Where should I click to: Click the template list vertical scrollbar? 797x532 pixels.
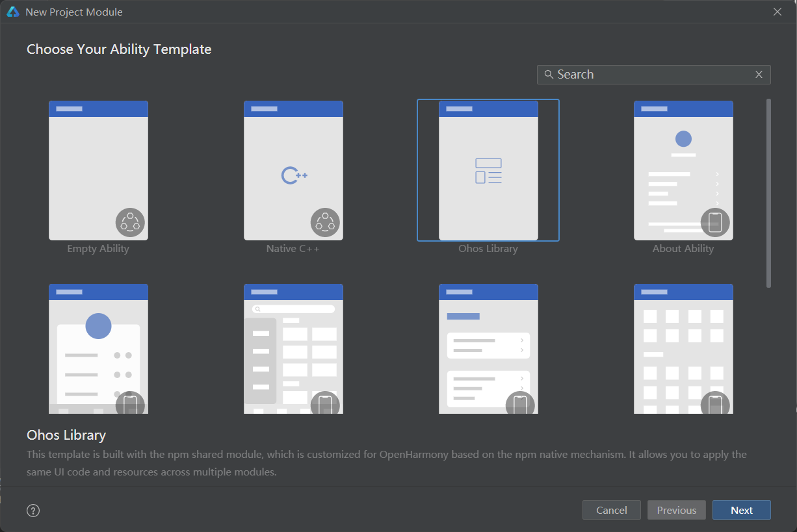pyautogui.click(x=768, y=193)
